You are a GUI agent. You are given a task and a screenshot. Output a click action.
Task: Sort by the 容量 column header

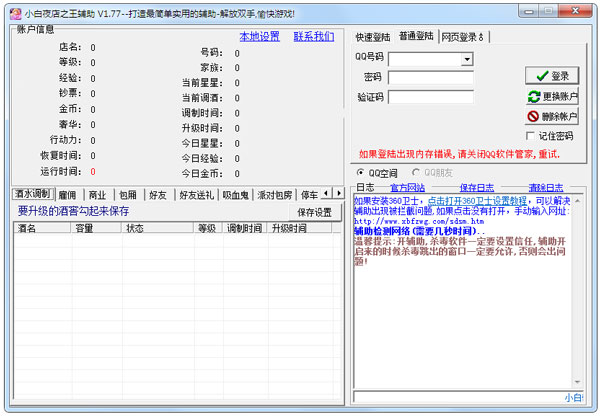coord(96,229)
